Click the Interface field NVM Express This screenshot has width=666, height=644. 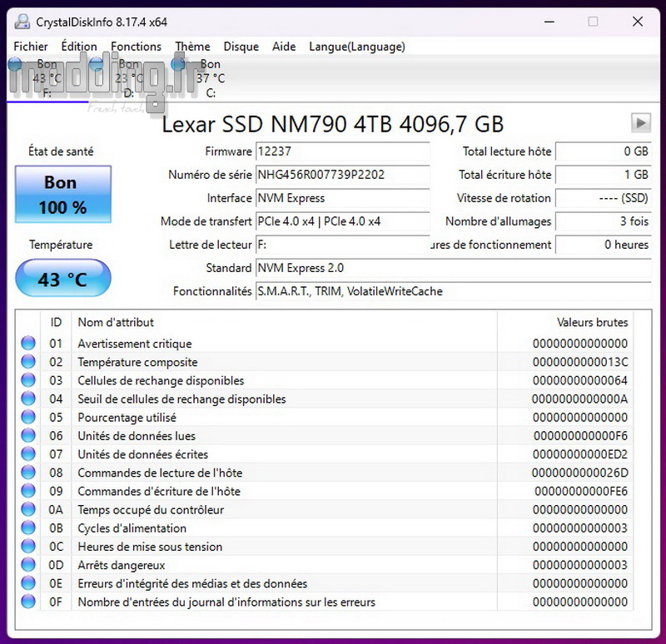342,198
